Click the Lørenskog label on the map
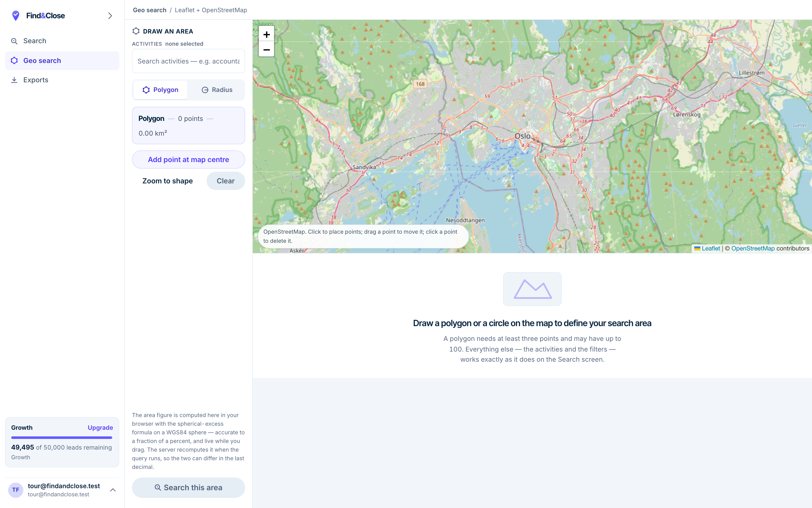This screenshot has height=508, width=812. (687, 115)
